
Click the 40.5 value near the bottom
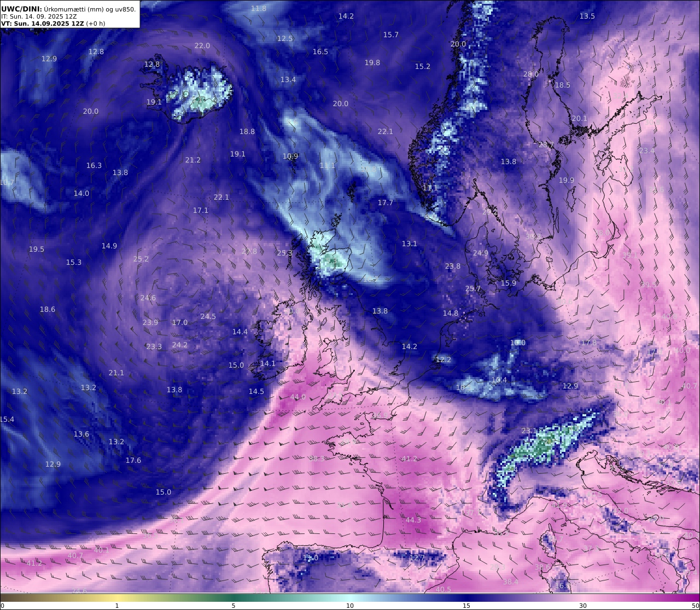tap(444, 589)
